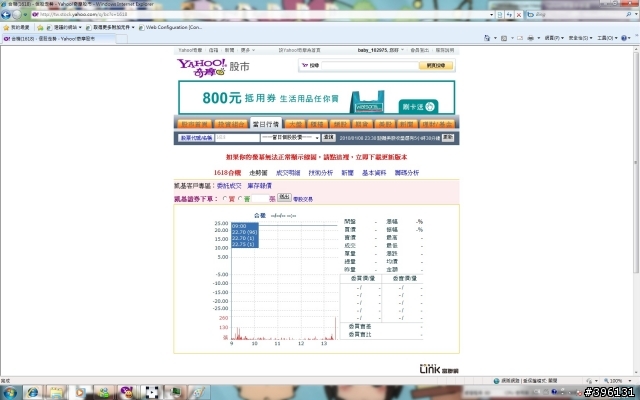The image size is (640, 400).
Task: Open the 委託成交 link
Action: tap(229, 186)
